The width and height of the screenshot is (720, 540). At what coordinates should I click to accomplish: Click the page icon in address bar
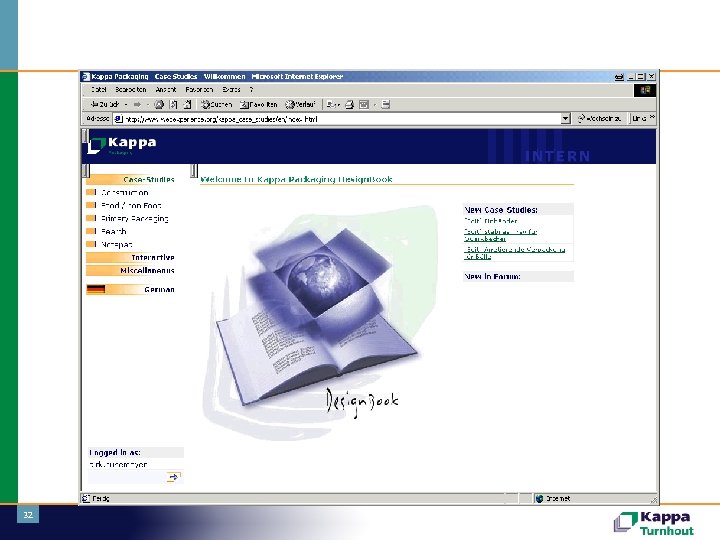(x=118, y=119)
